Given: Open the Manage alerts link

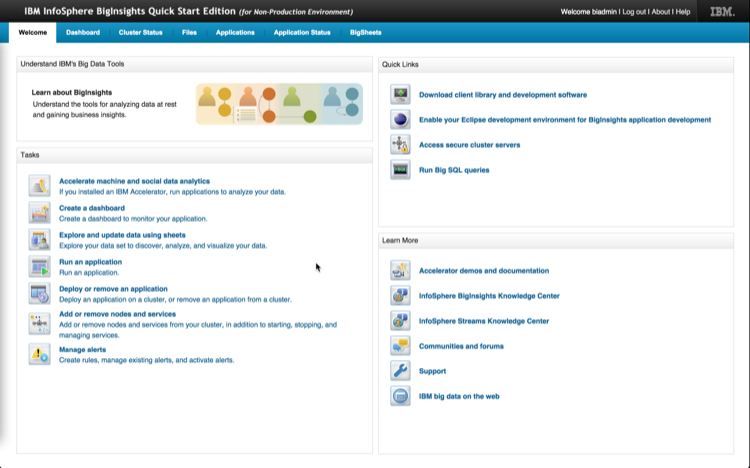Looking at the screenshot, I should click(82, 349).
